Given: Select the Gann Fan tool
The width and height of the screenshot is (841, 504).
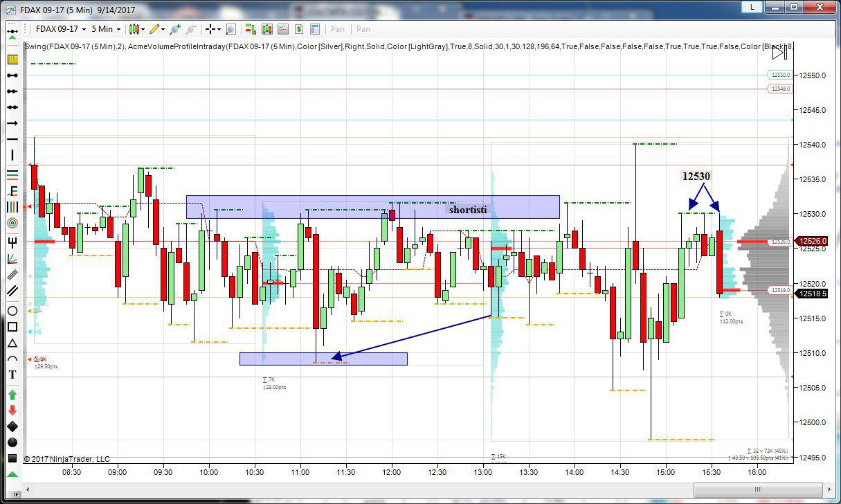Looking at the screenshot, I should point(12,259).
